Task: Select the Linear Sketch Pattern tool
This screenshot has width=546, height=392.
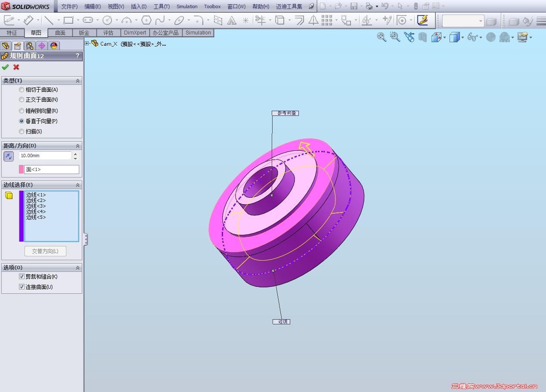Action: point(327,20)
